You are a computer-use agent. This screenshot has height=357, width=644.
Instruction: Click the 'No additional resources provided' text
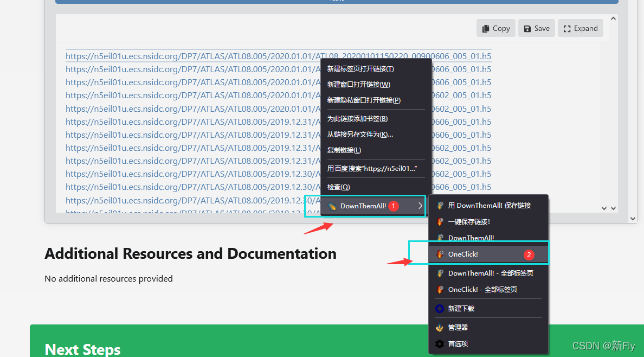coord(108,278)
